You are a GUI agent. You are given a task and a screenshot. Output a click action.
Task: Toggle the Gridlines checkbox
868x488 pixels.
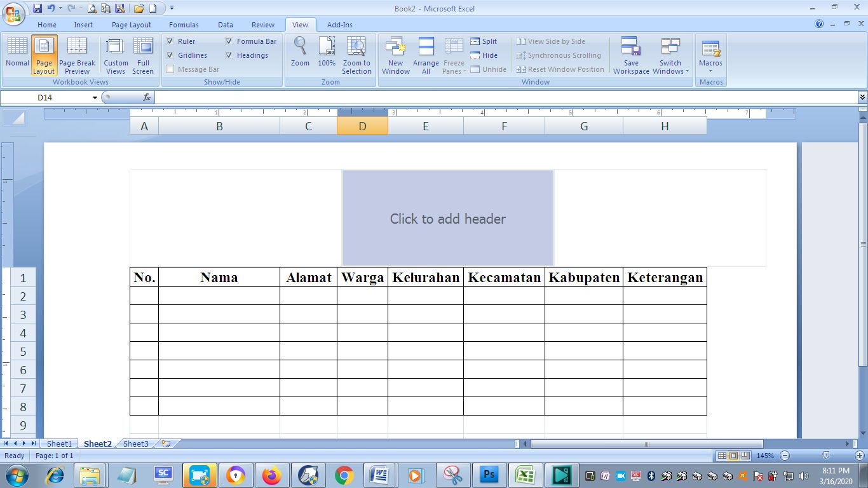pyautogui.click(x=170, y=55)
